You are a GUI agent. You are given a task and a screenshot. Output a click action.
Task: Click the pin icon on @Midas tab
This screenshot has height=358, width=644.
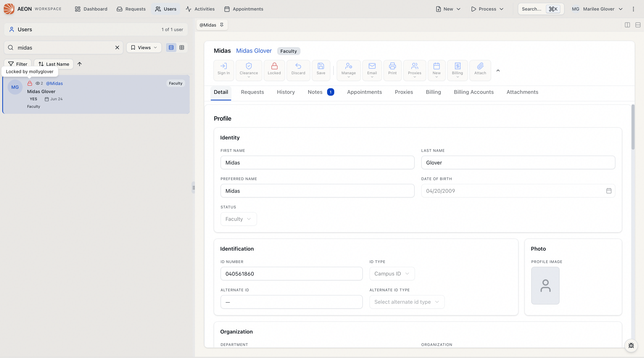coord(222,25)
